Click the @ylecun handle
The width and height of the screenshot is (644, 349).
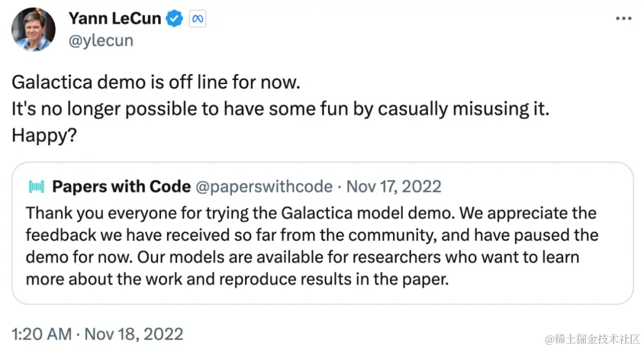101,41
